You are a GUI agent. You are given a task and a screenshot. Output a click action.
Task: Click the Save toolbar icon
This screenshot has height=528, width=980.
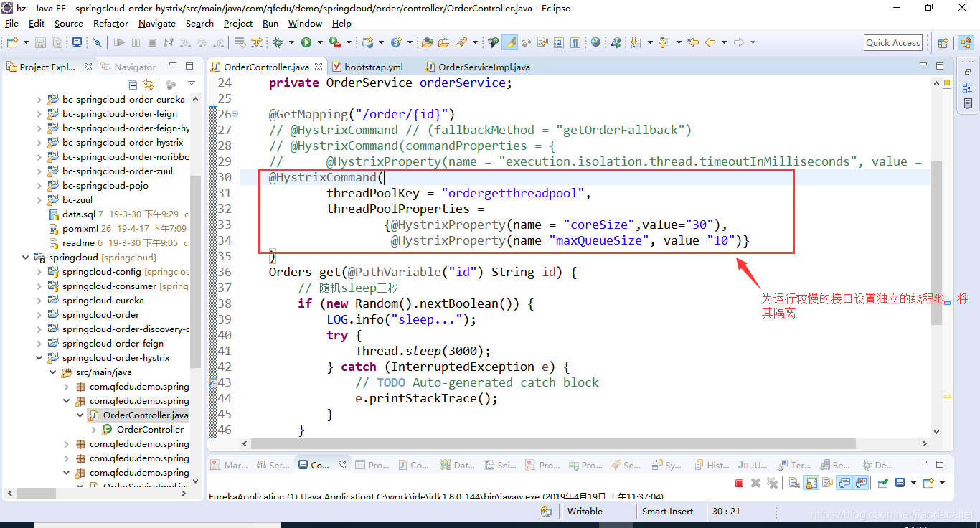point(40,43)
